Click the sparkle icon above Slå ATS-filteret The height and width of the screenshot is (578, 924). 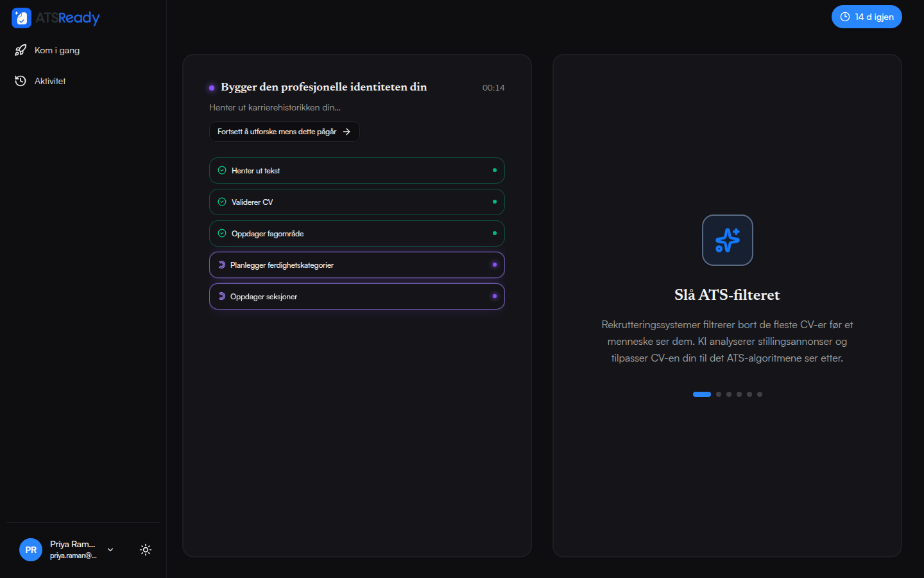728,240
